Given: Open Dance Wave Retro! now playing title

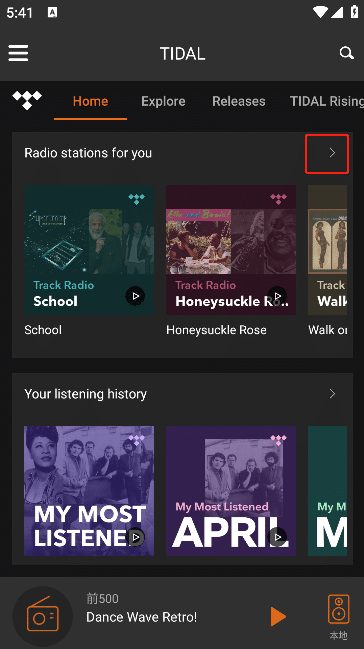Looking at the screenshot, I should pos(142,617).
